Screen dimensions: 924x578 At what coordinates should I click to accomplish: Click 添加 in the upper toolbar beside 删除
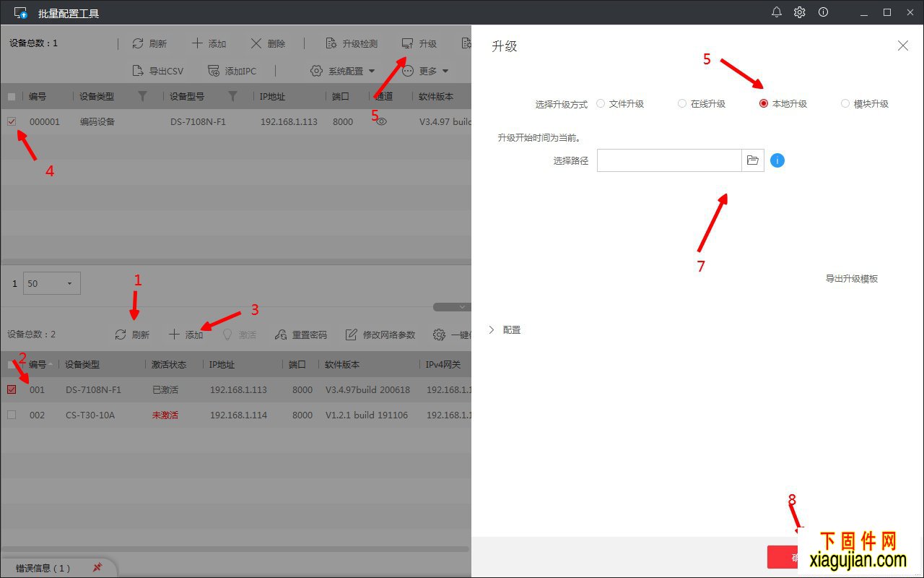coord(209,43)
